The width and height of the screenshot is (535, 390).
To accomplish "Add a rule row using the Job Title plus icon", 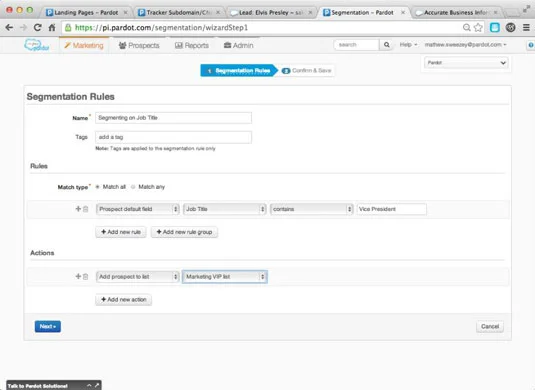I will tap(78, 208).
